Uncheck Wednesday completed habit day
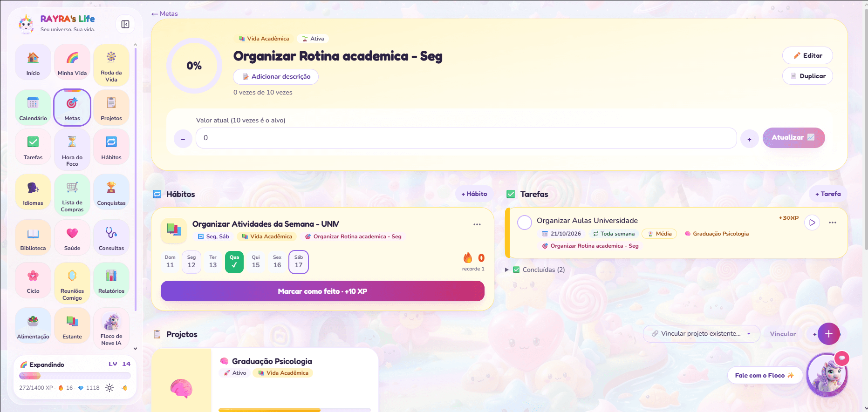 pos(234,262)
